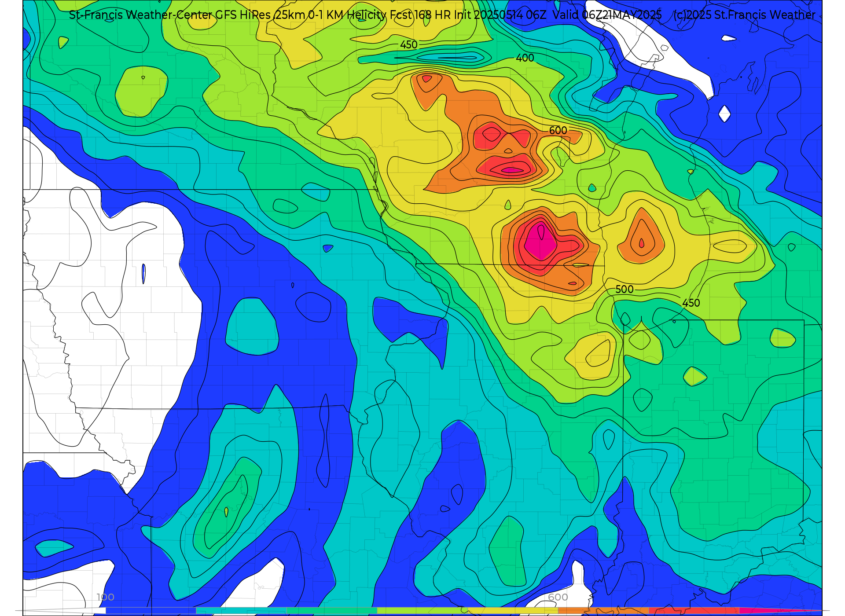Click the '(c)2025 St.Francis Weather' copyright text
Image resolution: width=845 pixels, height=616 pixels.
pos(744,15)
